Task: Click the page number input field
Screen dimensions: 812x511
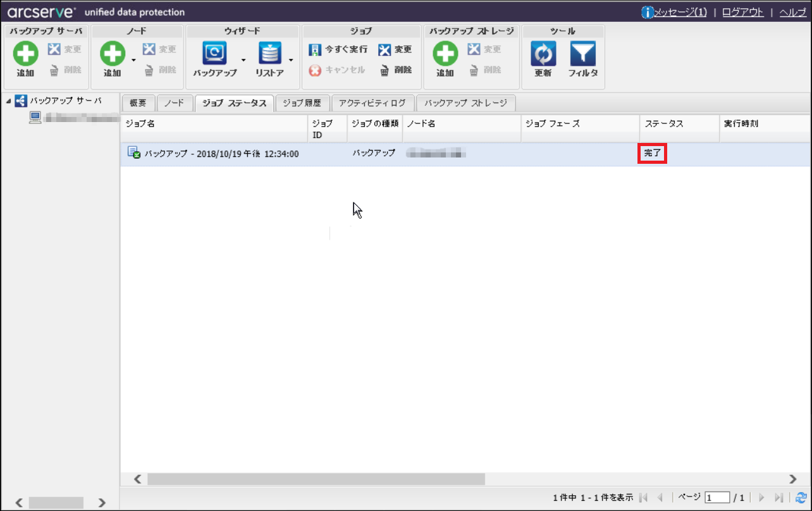Action: pos(718,498)
